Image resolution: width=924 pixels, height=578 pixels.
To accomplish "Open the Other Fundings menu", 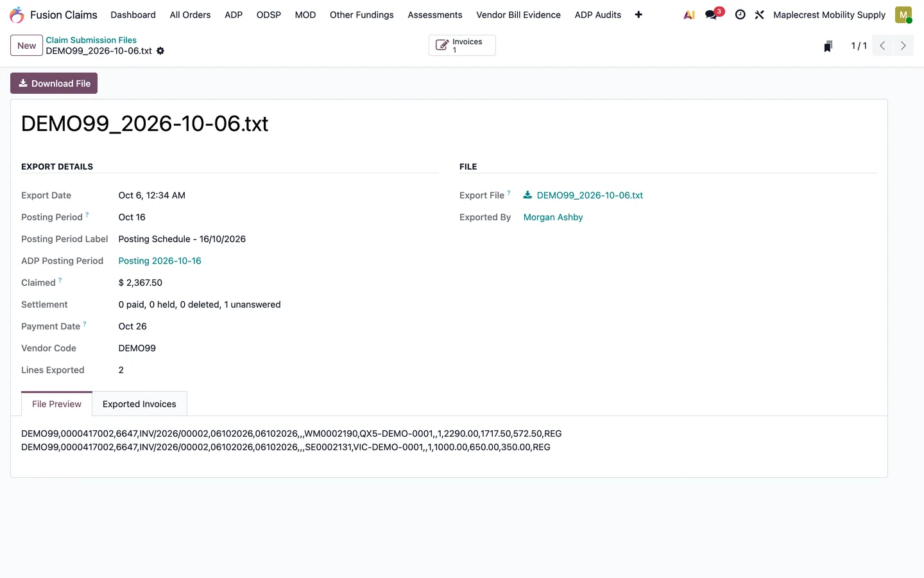I will click(x=362, y=15).
